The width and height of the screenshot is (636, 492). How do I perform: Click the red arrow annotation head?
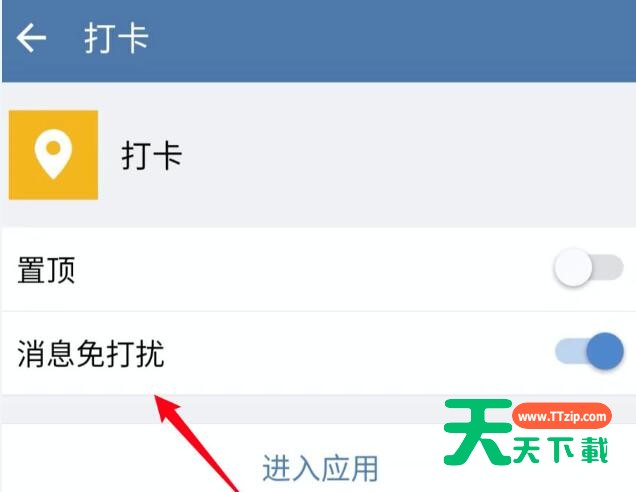(x=168, y=408)
